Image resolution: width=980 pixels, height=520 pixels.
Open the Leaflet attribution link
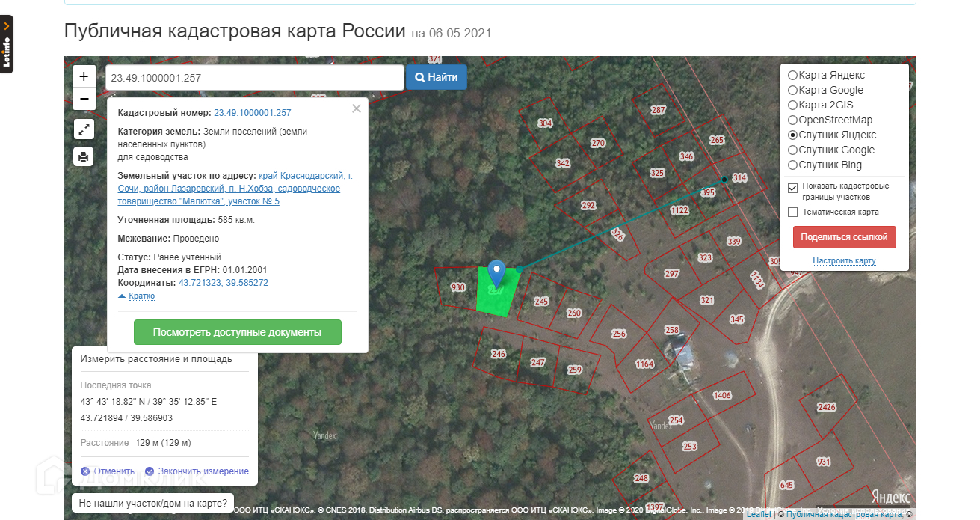pos(759,515)
